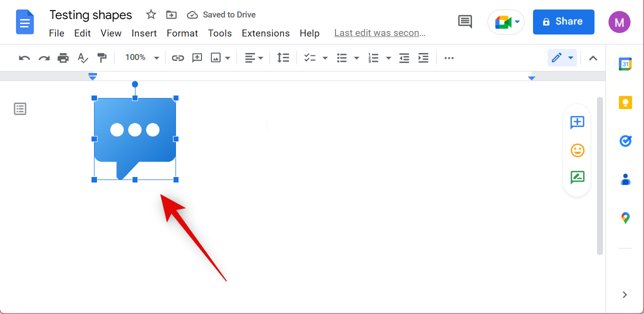The height and width of the screenshot is (314, 644).
Task: Open the editing mode pencil dropdown
Action: click(562, 58)
